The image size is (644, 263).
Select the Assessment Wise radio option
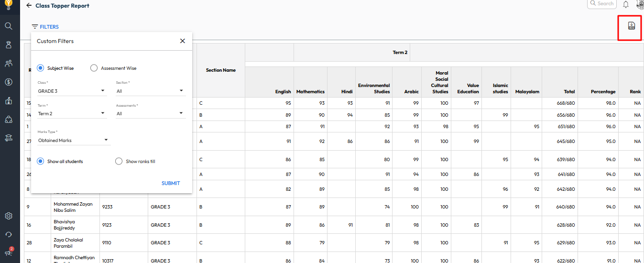(94, 68)
